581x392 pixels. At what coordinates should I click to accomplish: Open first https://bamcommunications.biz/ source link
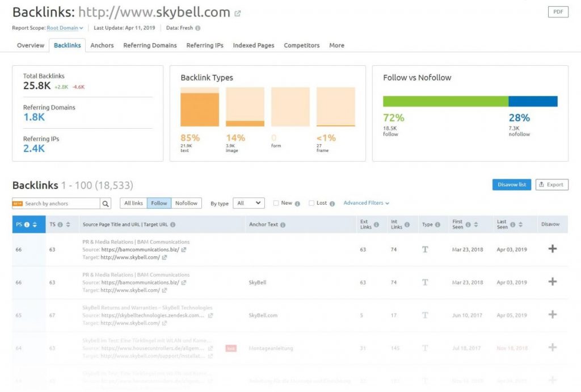[x=140, y=250]
